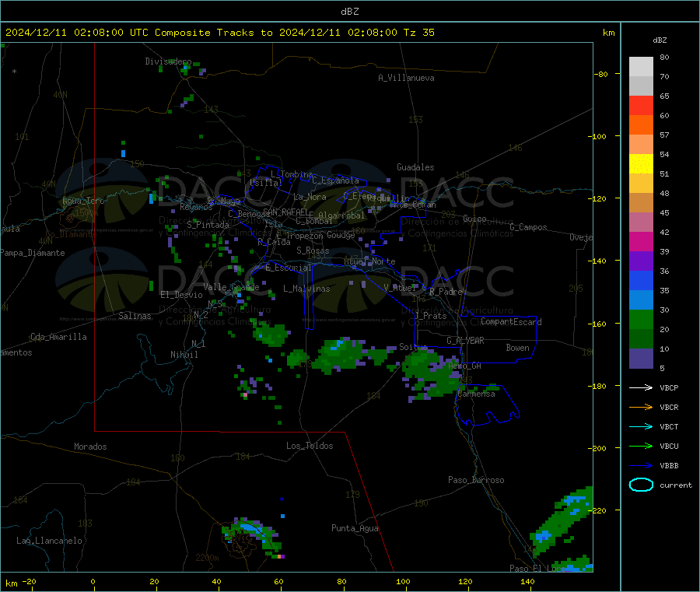Click the G_ALVEAR location label

(465, 341)
